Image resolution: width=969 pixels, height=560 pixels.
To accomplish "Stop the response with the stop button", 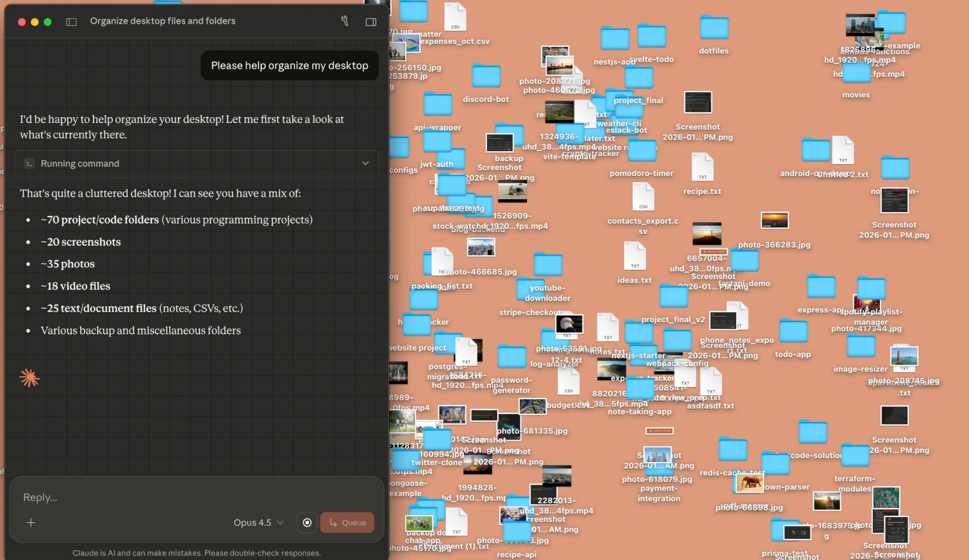I will [x=307, y=523].
